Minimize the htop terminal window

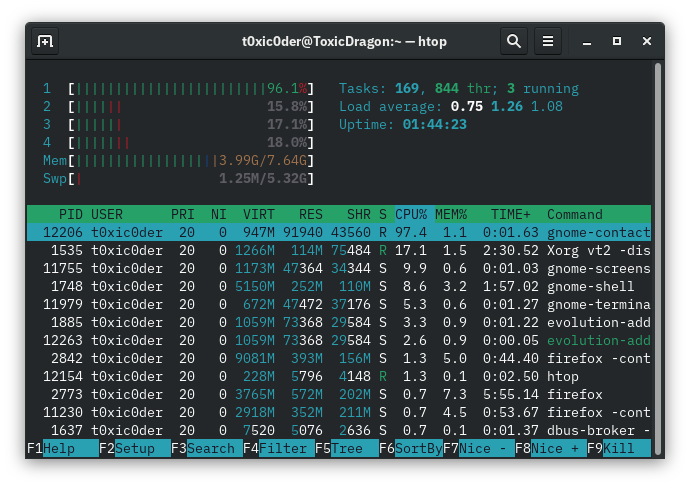587,41
